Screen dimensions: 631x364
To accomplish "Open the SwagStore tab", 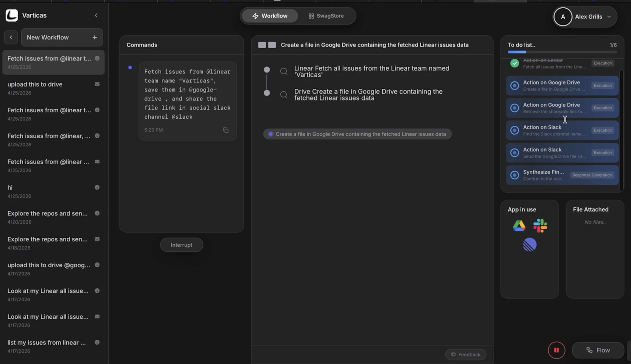I will coord(326,16).
